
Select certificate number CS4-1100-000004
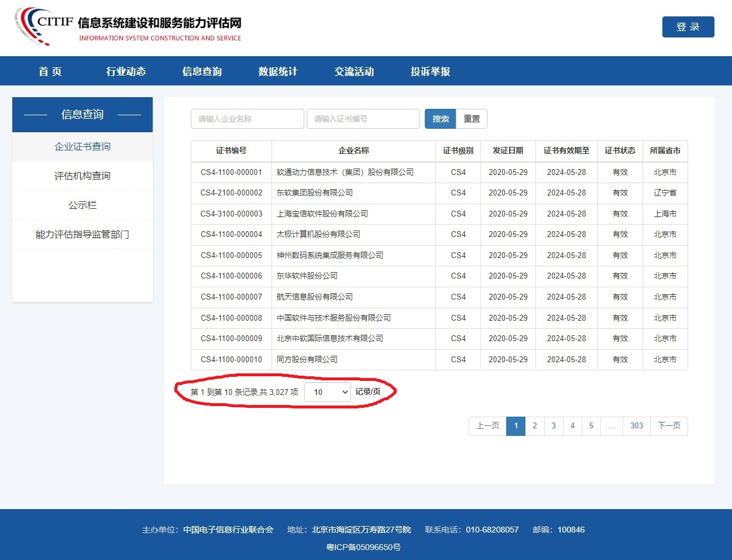[232, 235]
